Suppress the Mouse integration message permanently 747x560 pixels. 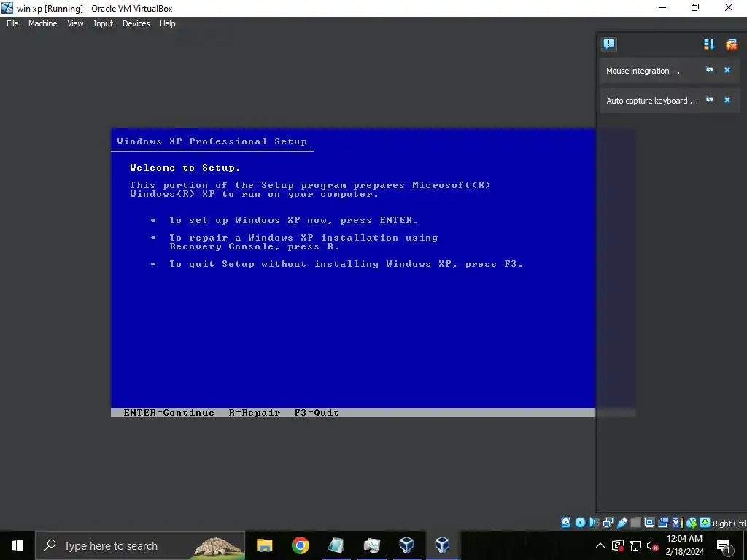tap(709, 70)
